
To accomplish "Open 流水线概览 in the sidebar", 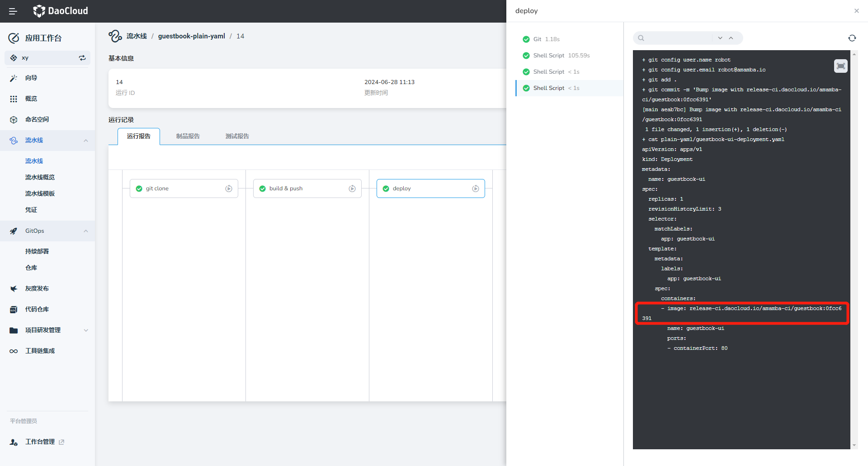I will [40, 177].
